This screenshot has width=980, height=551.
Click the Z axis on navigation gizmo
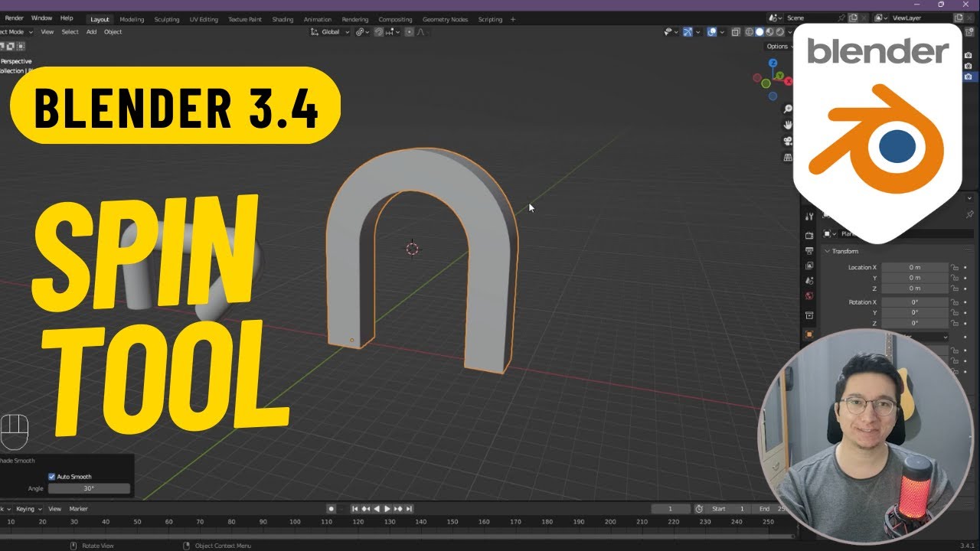pyautogui.click(x=773, y=63)
